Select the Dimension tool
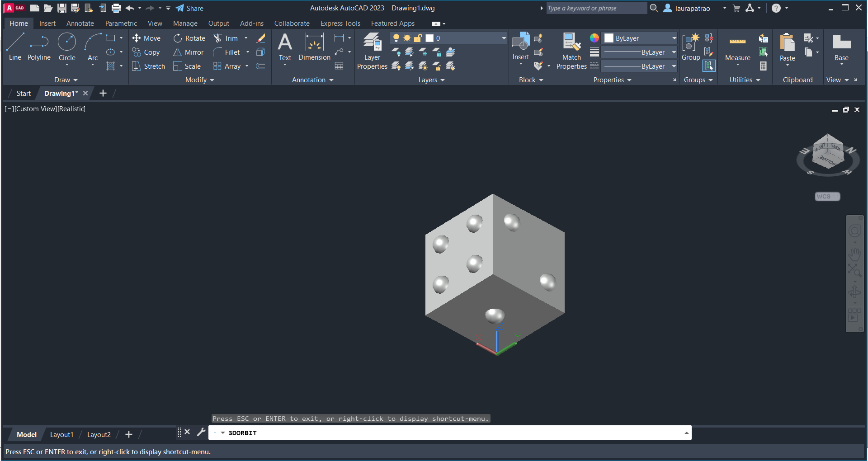 [314, 47]
